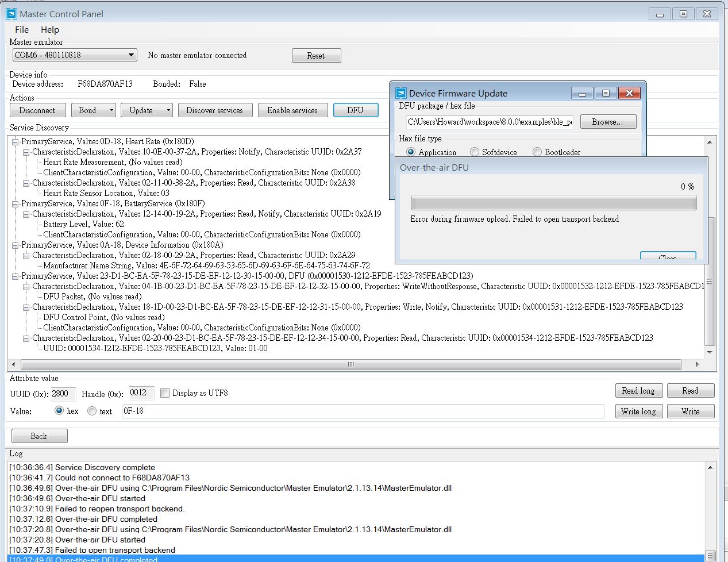The height and width of the screenshot is (562, 728).
Task: Choose hex value format
Action: coord(59,411)
